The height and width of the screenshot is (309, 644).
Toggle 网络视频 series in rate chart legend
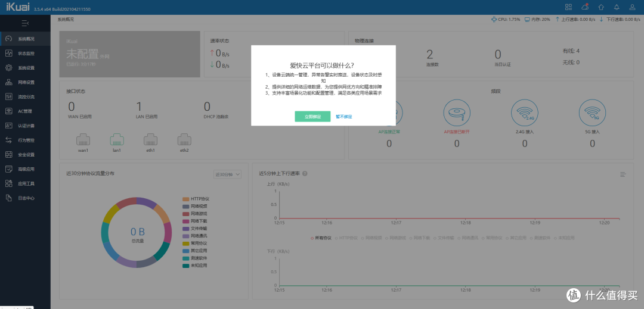click(371, 238)
